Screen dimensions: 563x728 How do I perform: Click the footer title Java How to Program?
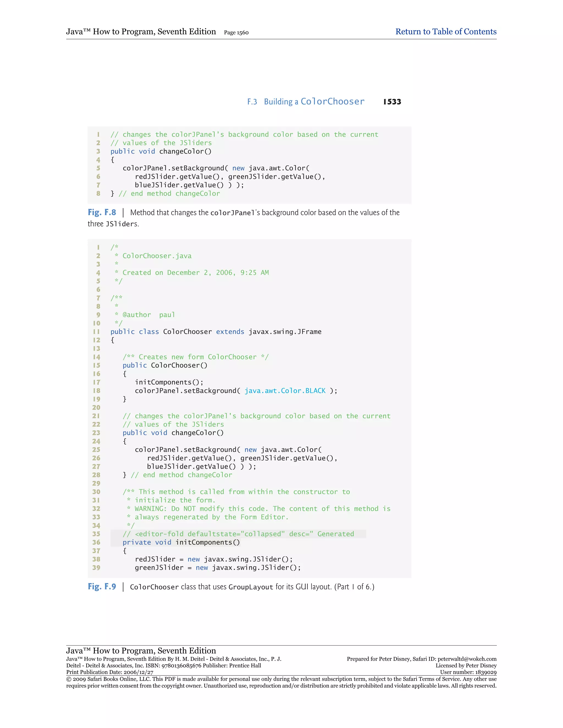click(141, 651)
